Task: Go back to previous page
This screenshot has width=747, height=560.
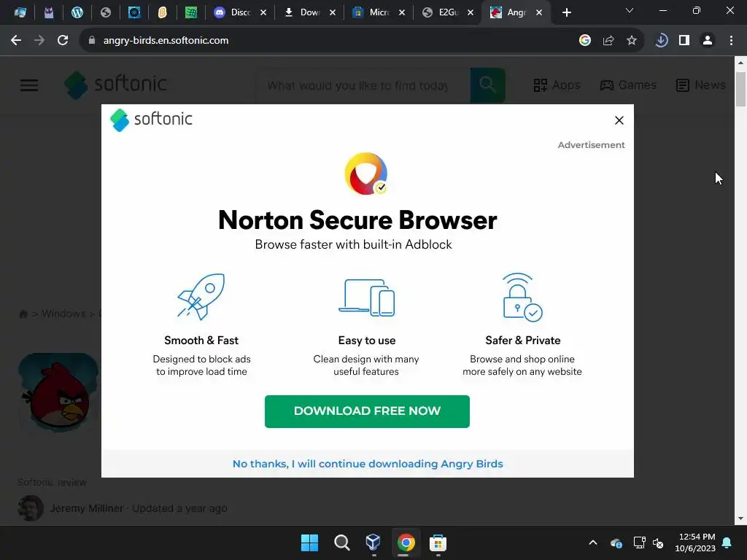Action: click(x=16, y=41)
